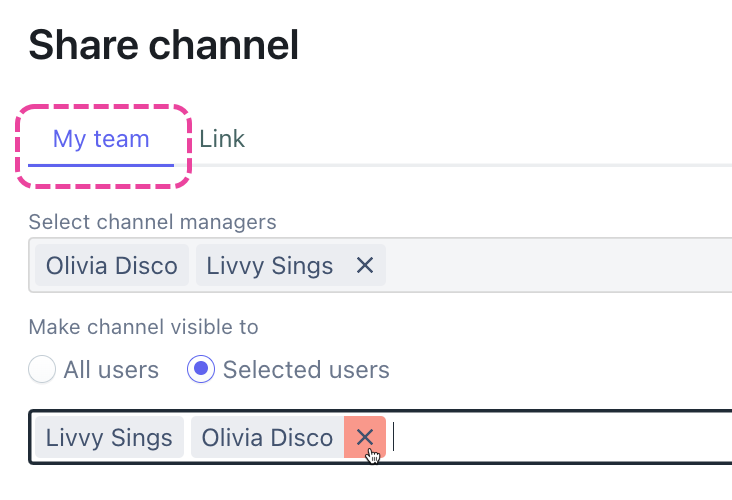This screenshot has width=732, height=500.
Task: Click the "Make channel visible to" label
Action: pyautogui.click(x=143, y=327)
